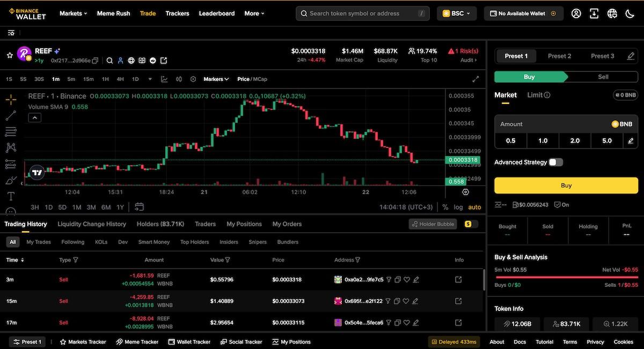The image size is (644, 349).
Task: Open the Leaderboard menu item
Action: pos(217,13)
